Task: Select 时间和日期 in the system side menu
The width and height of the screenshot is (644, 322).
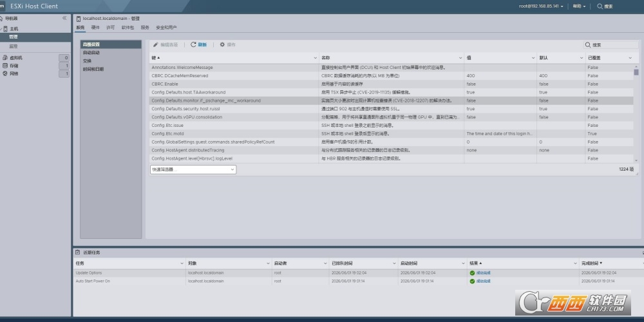Action: (x=111, y=69)
